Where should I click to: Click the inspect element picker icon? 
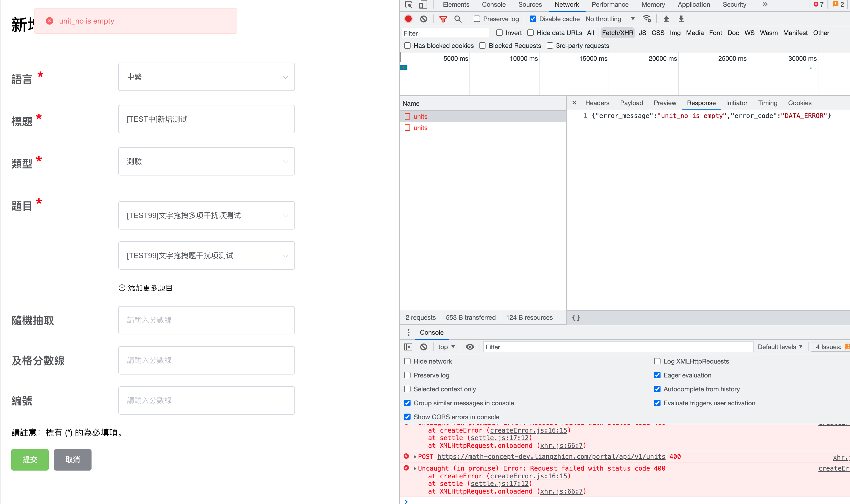point(409,5)
